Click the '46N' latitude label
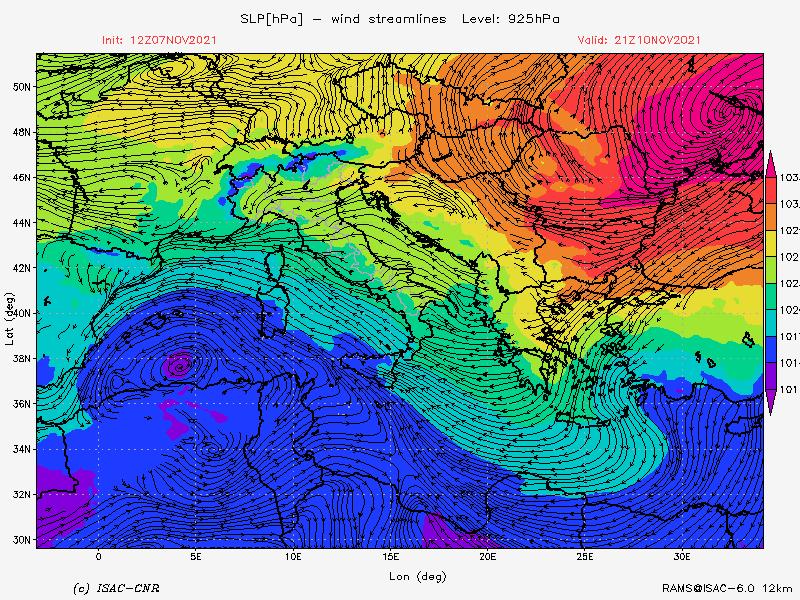The height and width of the screenshot is (600, 800). tap(21, 178)
